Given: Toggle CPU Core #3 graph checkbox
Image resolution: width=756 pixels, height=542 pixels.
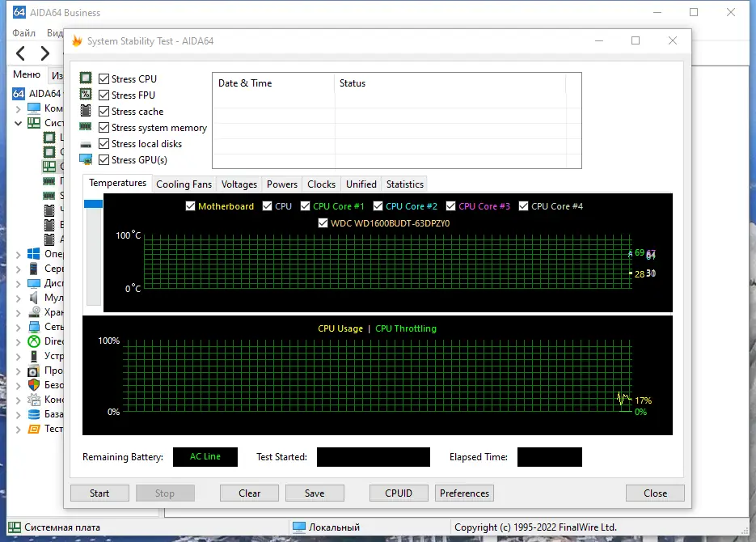Looking at the screenshot, I should (451, 206).
